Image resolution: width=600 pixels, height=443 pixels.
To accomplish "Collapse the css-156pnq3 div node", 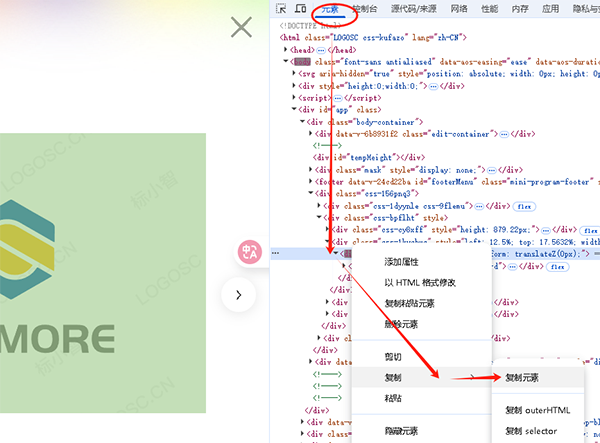I will pos(311,193).
